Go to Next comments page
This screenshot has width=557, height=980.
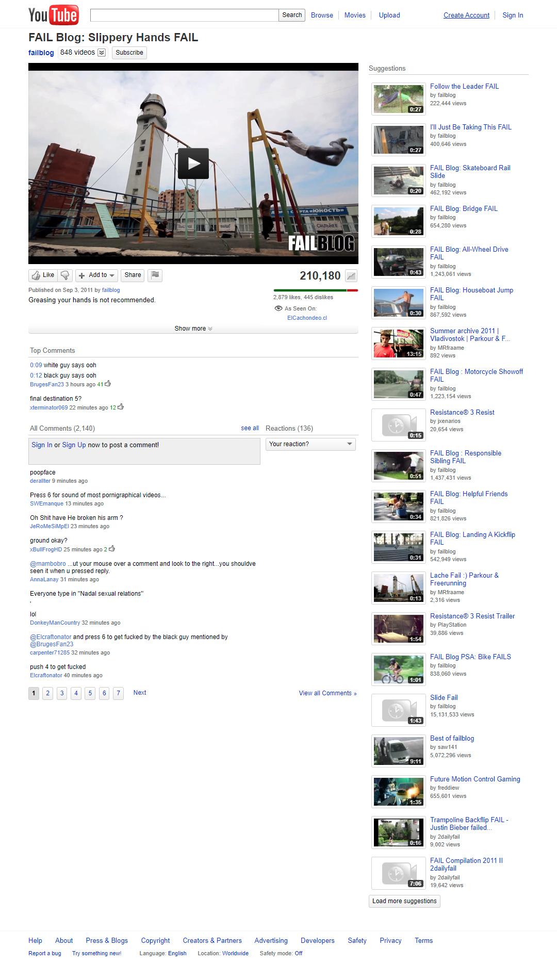tap(140, 693)
